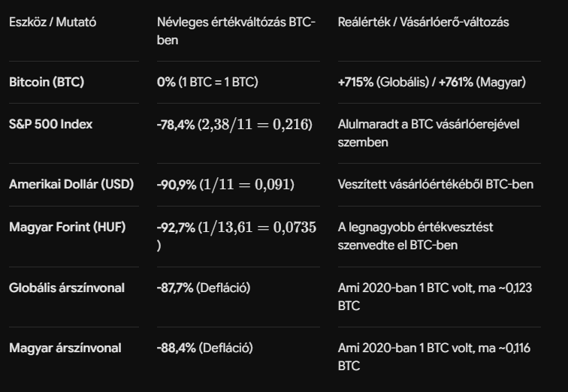Click the '-92,7%' forint value cell
568x392 pixels.
[x=237, y=236]
